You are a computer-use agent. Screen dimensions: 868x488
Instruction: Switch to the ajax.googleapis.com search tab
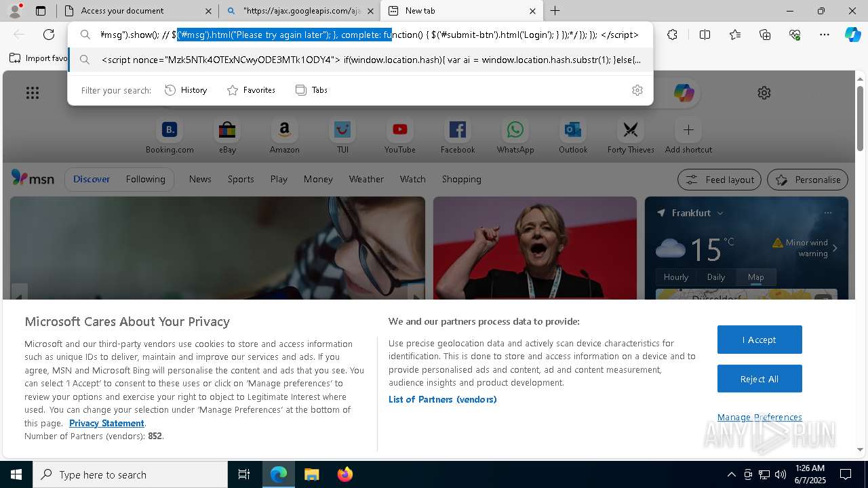click(x=300, y=11)
